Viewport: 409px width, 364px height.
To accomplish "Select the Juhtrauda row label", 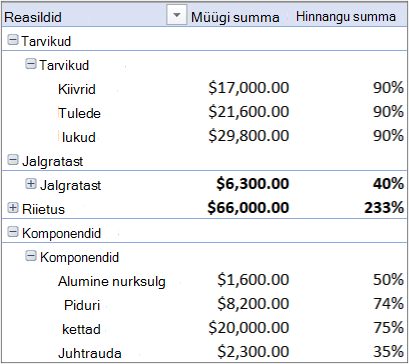I will [90, 353].
